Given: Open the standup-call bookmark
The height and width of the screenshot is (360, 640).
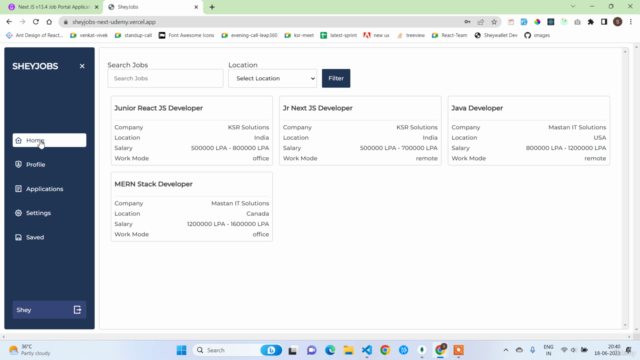Looking at the screenshot, I should click(x=133, y=35).
